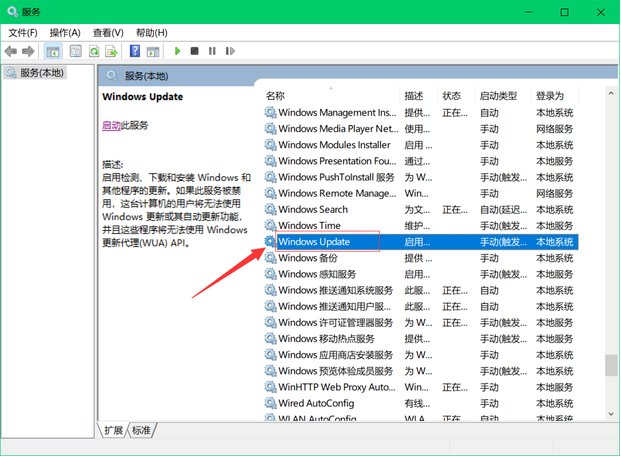Open the Help question mark icon

135,51
